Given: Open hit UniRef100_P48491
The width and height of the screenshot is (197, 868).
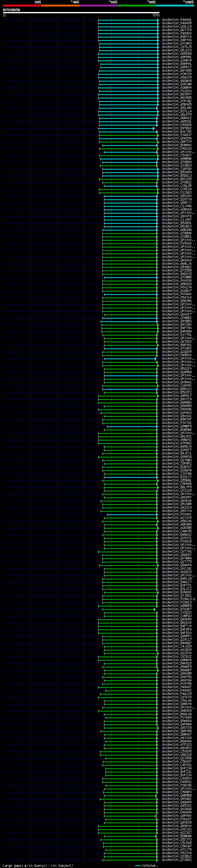Looking at the screenshot, I should [177, 20].
